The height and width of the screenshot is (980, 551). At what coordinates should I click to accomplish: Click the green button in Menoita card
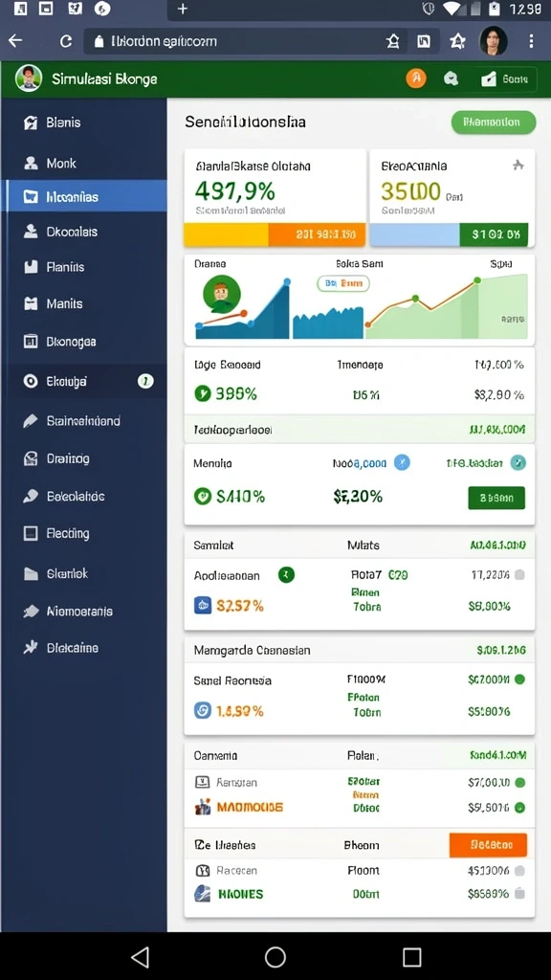coord(496,498)
